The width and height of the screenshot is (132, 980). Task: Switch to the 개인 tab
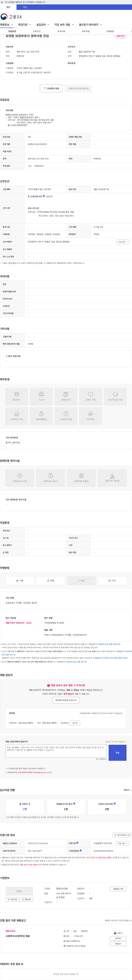click(8, 7)
